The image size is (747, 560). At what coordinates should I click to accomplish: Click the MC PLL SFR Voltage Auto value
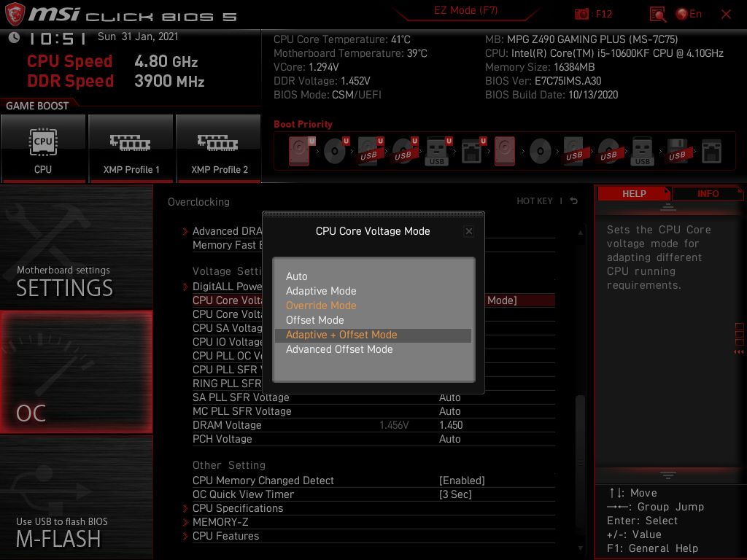click(x=449, y=411)
